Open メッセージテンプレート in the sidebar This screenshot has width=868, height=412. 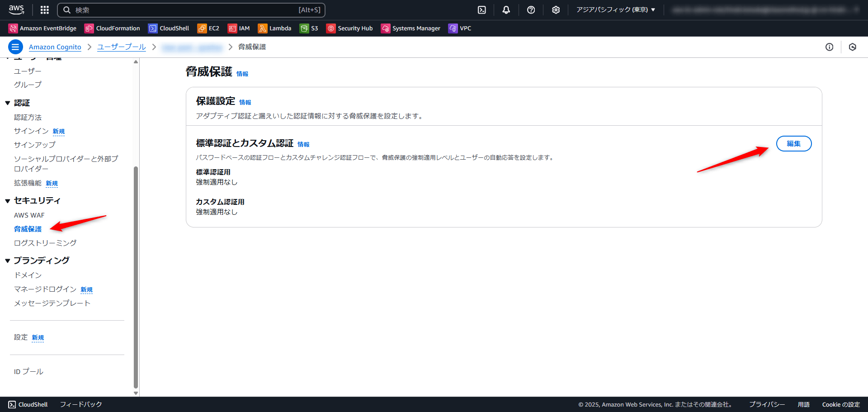52,303
